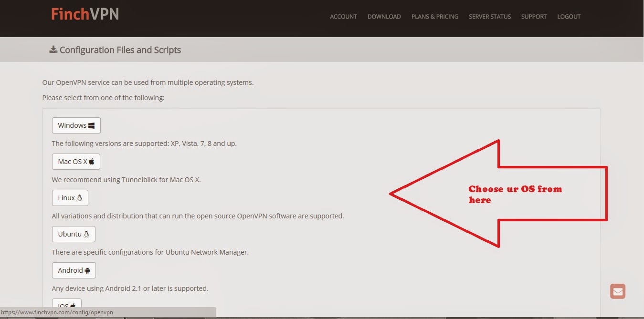Click text 'There are specific configurations for Ubuntu Network Manager.'
The width and height of the screenshot is (644, 319).
[150, 252]
